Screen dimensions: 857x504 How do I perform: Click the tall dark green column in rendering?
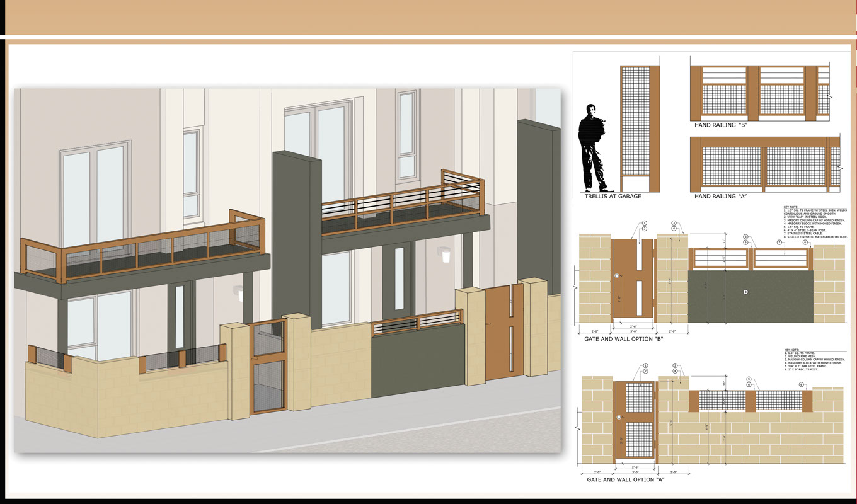point(296,239)
